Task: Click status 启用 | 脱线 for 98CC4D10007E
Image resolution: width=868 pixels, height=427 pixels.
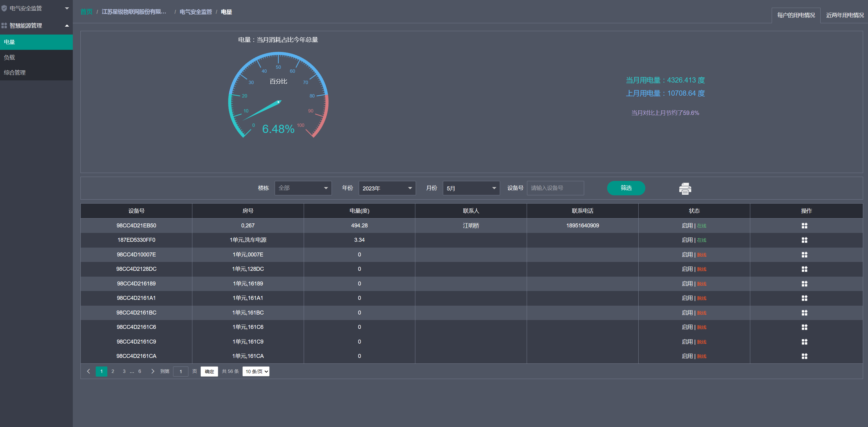Action: 694,255
